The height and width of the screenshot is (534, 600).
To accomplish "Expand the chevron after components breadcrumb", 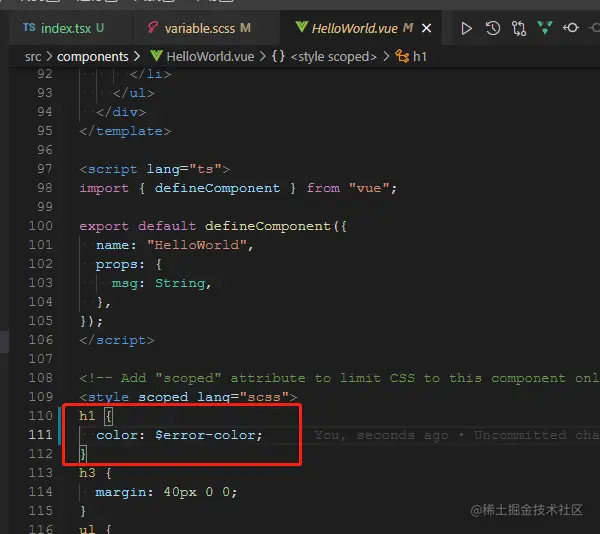I will [x=137, y=57].
